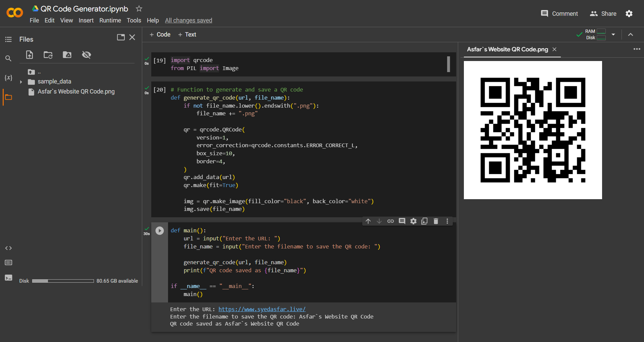
Task: Run the main() cell with the play button
Action: click(159, 231)
